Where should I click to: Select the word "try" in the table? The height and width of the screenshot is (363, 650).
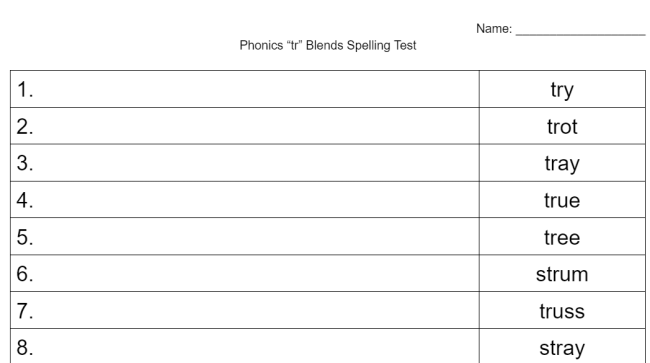click(562, 90)
